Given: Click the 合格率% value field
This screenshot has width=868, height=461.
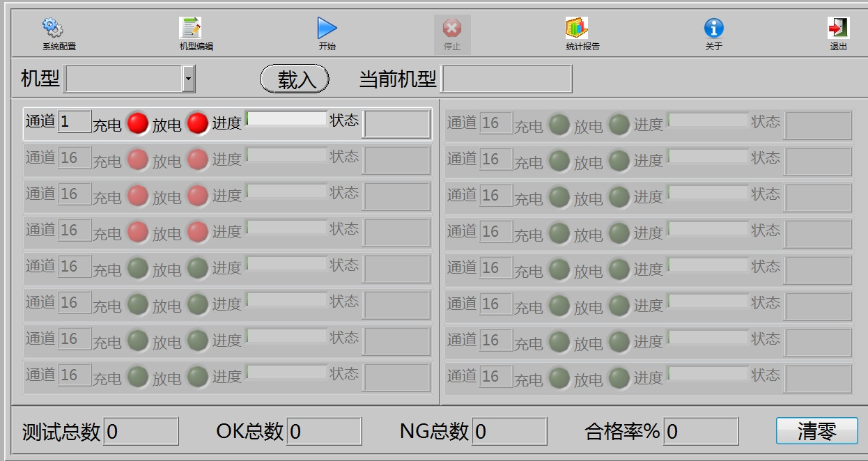Looking at the screenshot, I should tap(701, 432).
